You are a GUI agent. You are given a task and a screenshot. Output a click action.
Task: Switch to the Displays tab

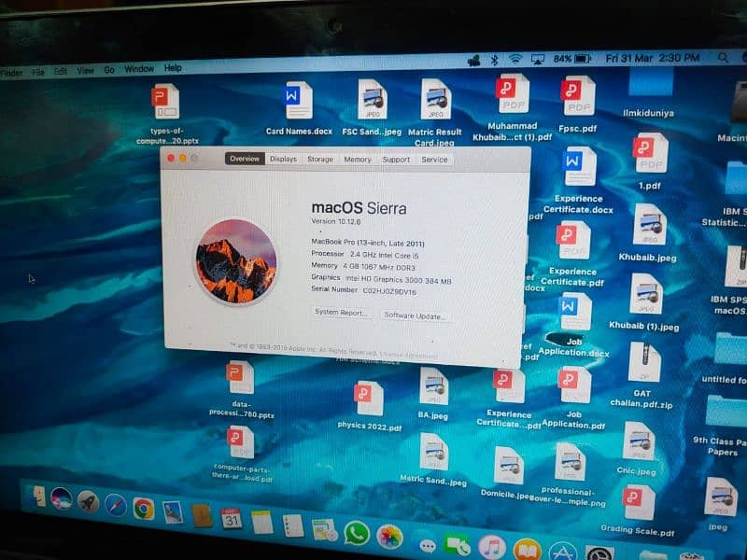pos(283,160)
